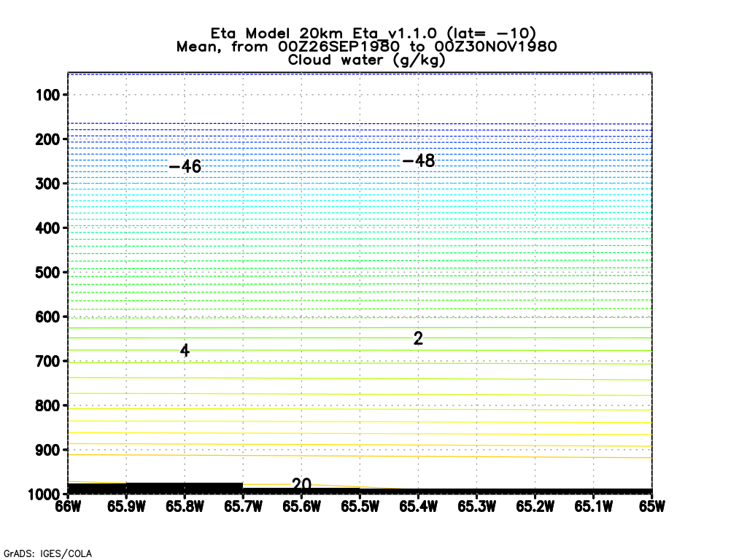The image size is (747, 560).
Task: Click the y-axis label '700'
Action: pyautogui.click(x=48, y=362)
